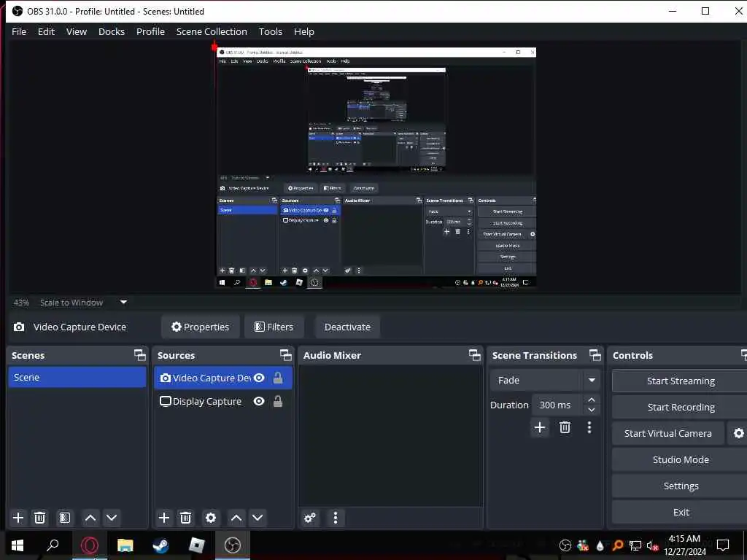Open Audio Mixer three-dot menu
Image resolution: width=747 pixels, height=560 pixels.
[x=336, y=518]
